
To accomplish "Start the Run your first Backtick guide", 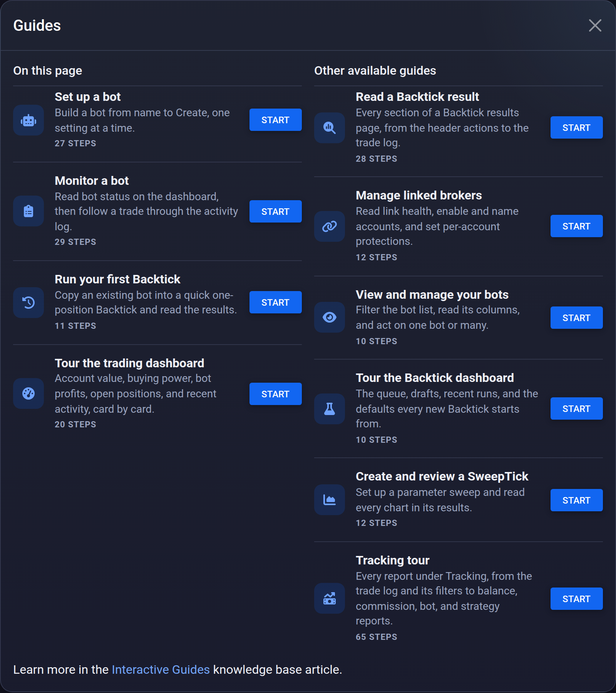I will [x=276, y=302].
